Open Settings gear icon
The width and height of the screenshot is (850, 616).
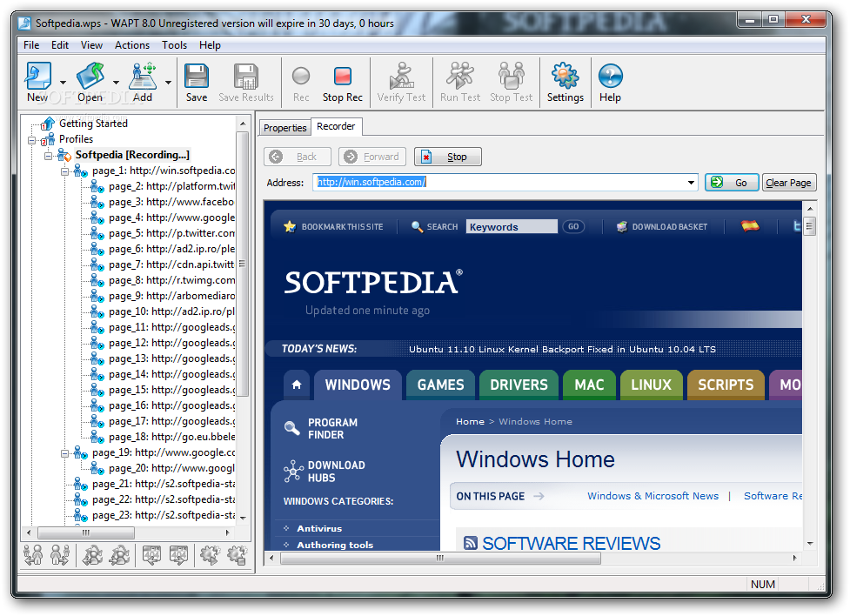(x=565, y=76)
